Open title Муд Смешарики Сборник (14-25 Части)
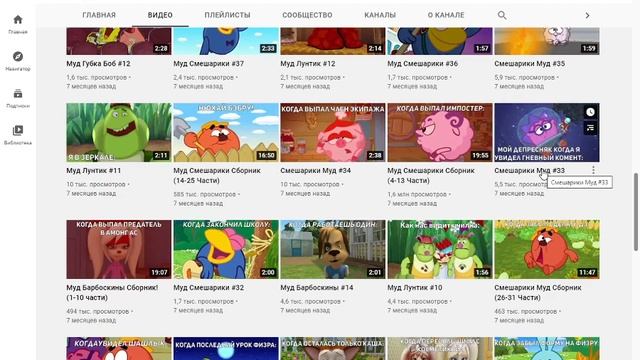This screenshot has height=360, width=640. pos(217,176)
